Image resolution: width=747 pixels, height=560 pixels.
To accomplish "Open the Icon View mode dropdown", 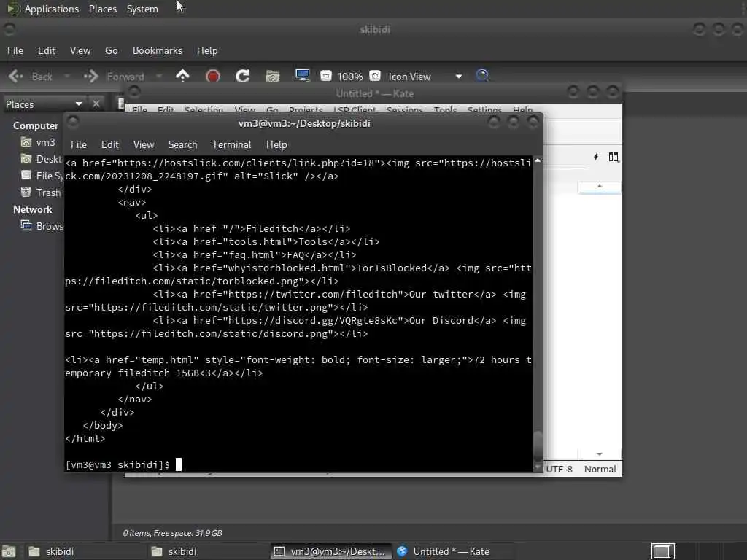I will tap(458, 77).
